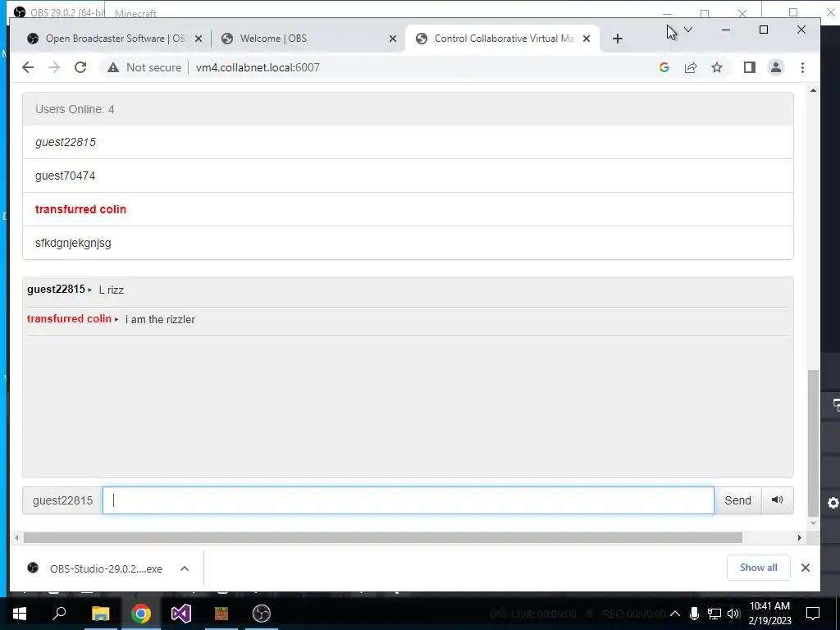This screenshot has width=840, height=630.
Task: Select user guest70474 in users list
Action: tap(408, 176)
